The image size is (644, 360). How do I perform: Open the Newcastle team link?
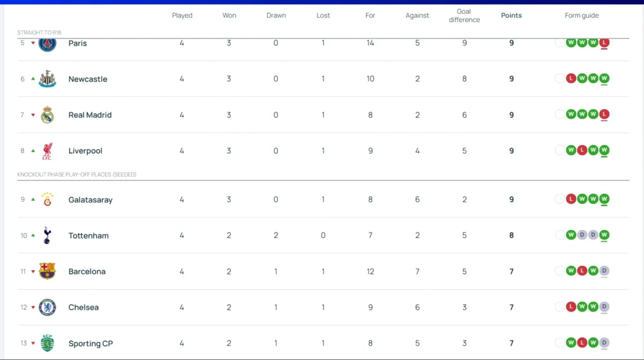pos(88,79)
